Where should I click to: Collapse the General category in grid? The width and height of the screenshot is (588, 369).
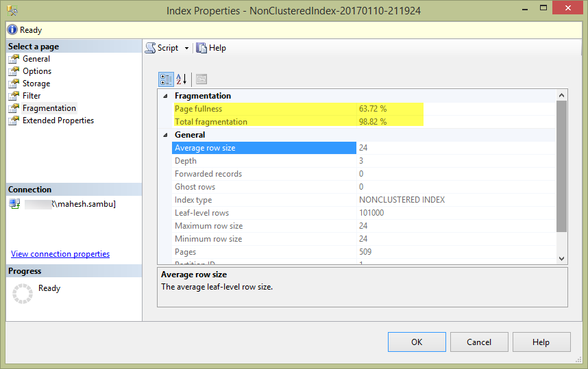165,135
